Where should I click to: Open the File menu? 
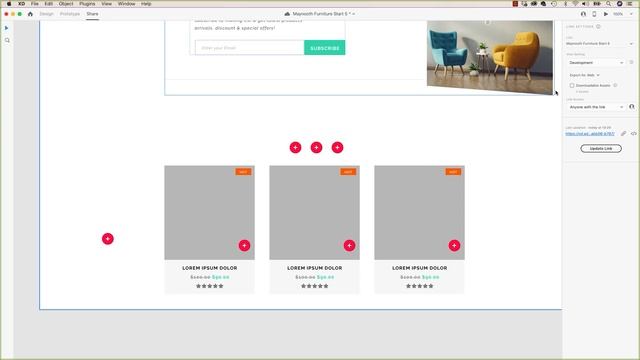(x=35, y=4)
